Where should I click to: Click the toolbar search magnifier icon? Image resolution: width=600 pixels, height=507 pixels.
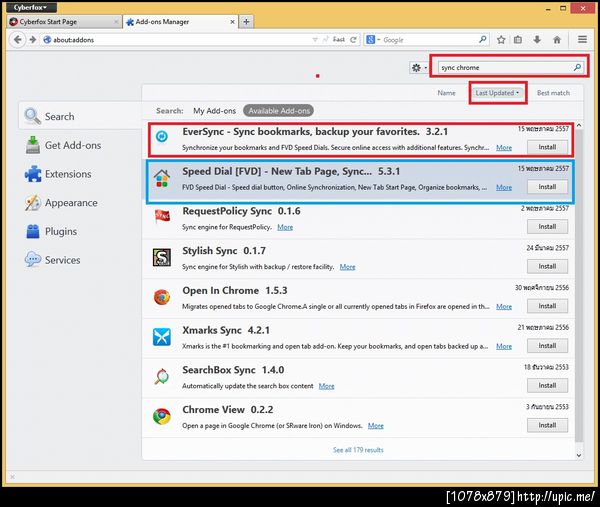[x=483, y=39]
